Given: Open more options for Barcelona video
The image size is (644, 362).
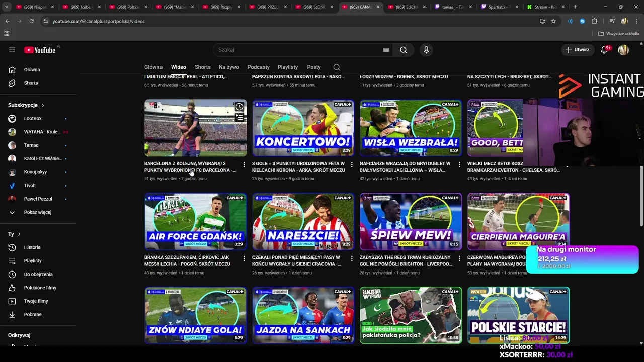Looking at the screenshot, I should coord(244,164).
